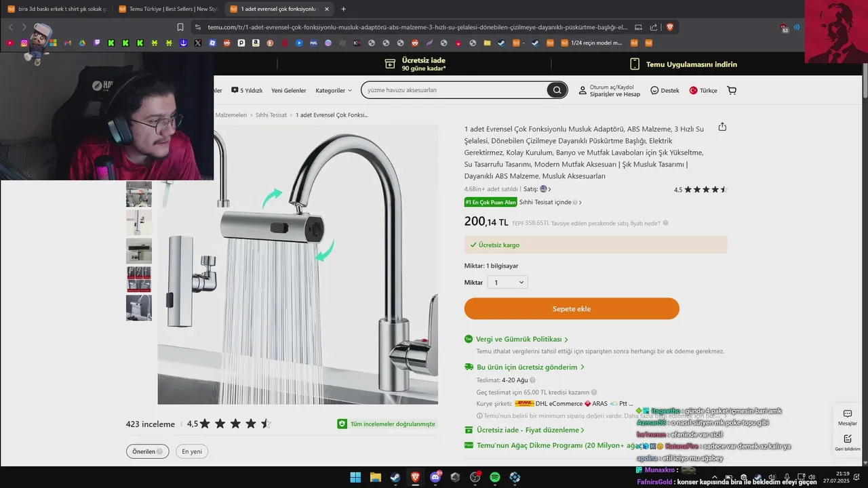Screen dimensions: 868x488
Task: Open the Sıhhi Tesisat içinde ranking chevron
Action: point(580,202)
